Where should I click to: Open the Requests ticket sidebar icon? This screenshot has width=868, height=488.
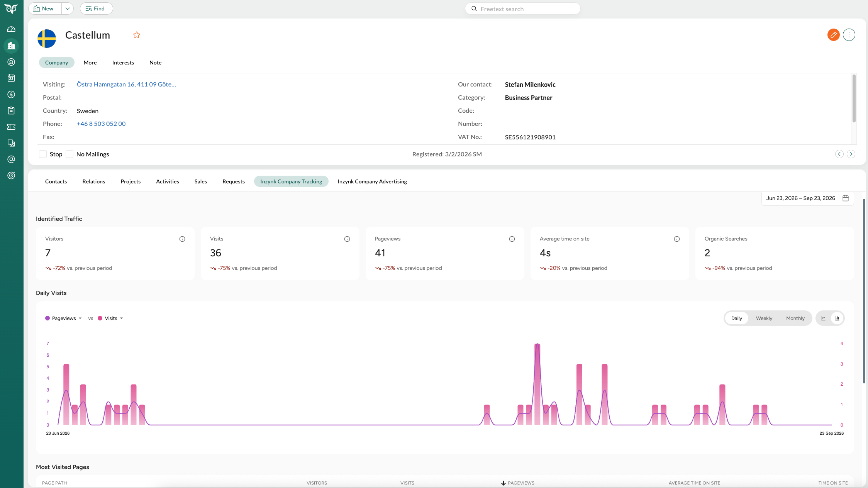click(11, 127)
